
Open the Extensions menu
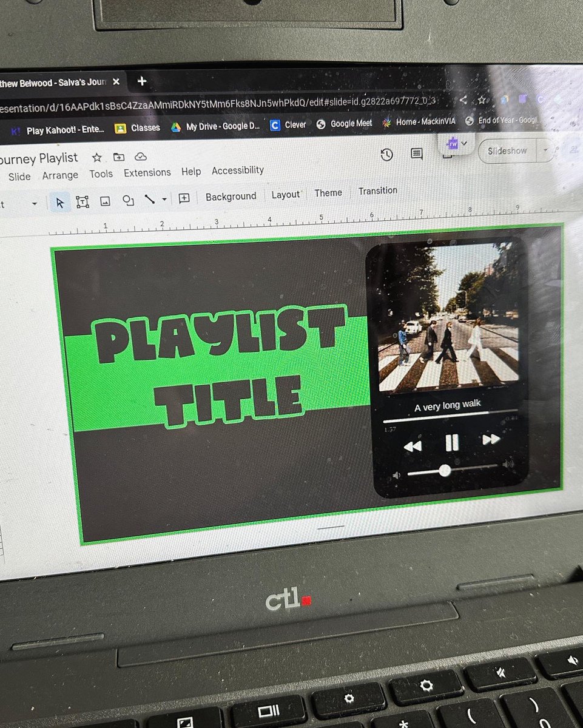tap(147, 172)
